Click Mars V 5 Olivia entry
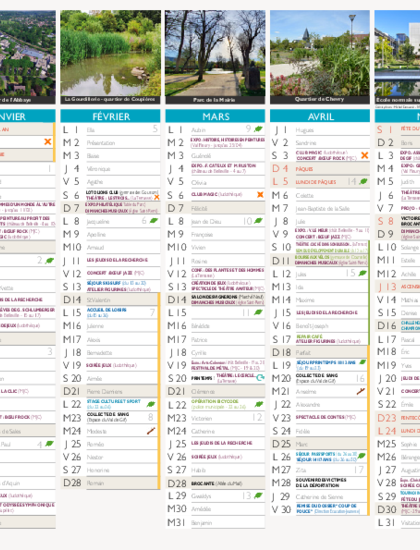 199,183
